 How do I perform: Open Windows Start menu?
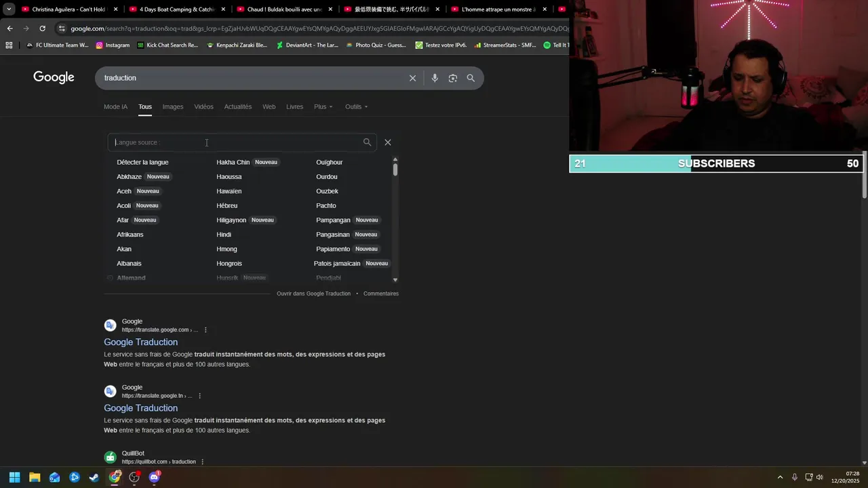pyautogui.click(x=15, y=477)
